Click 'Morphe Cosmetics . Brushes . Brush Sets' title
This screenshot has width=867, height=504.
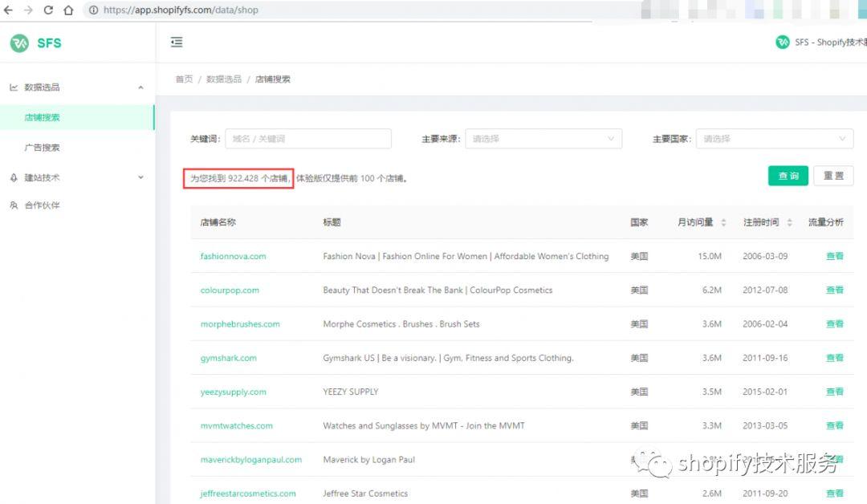tap(401, 324)
